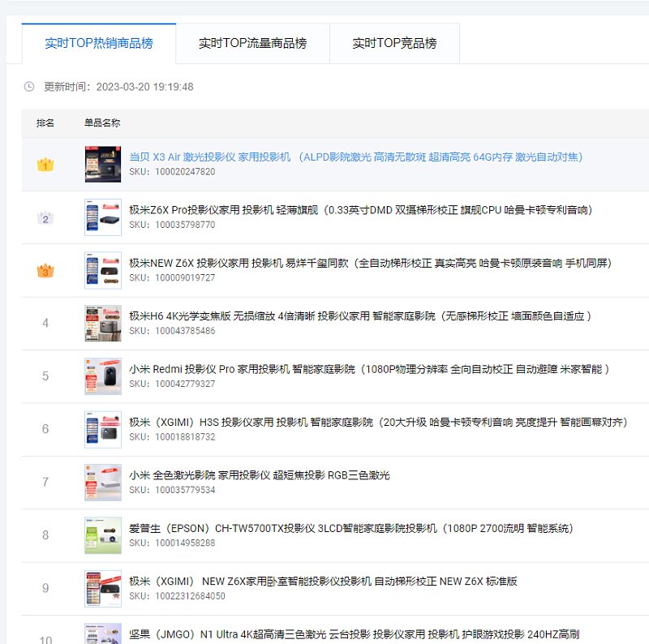Click 极米Z6X Pro product thumbnail

click(103, 217)
